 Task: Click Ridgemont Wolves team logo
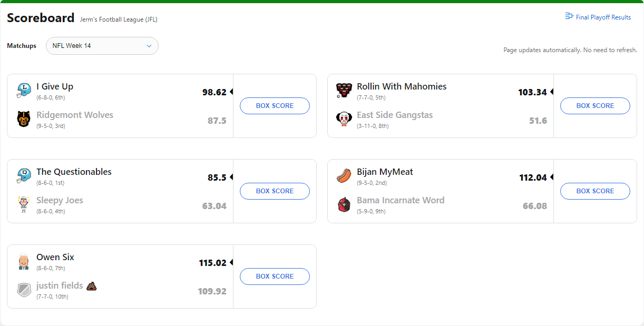click(x=24, y=119)
